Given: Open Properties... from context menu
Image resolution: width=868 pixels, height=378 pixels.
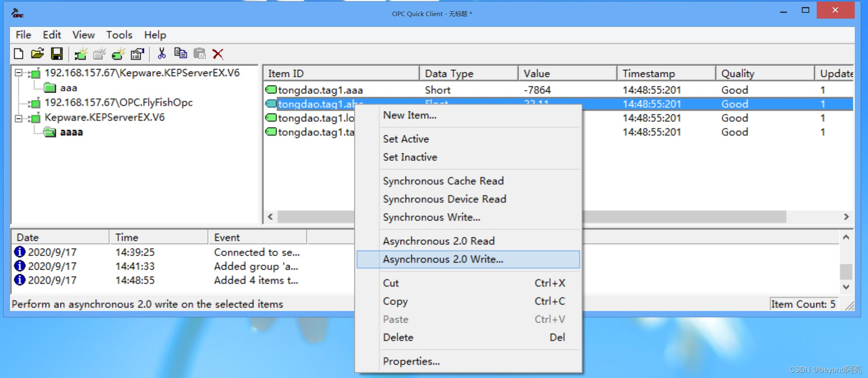Looking at the screenshot, I should pos(468,361).
